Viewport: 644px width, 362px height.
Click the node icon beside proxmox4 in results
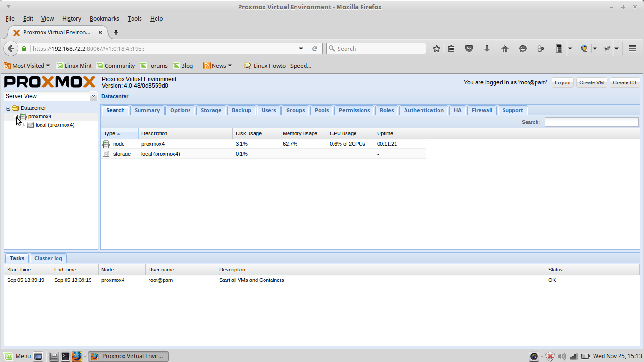coord(106,144)
